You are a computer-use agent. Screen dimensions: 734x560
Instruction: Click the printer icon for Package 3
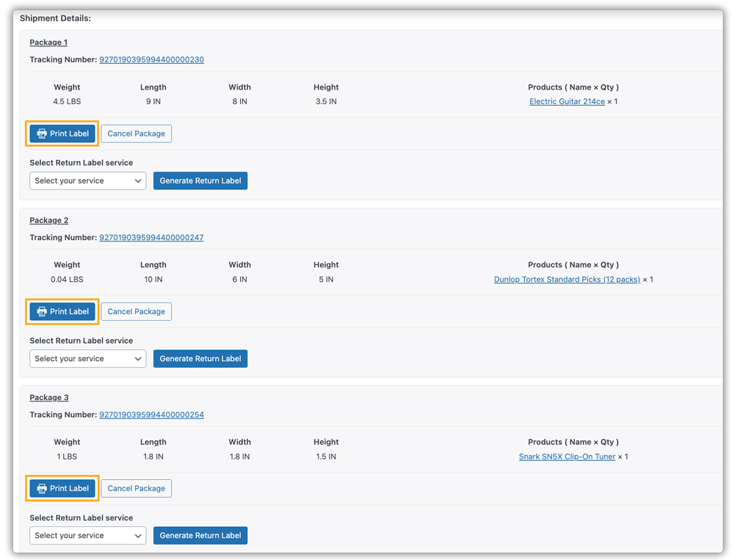(x=42, y=489)
